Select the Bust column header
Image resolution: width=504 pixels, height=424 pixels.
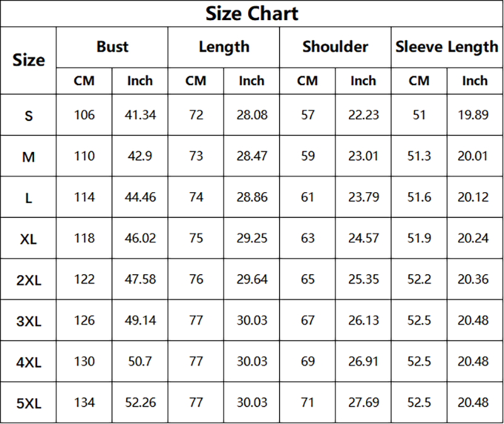pos(112,47)
